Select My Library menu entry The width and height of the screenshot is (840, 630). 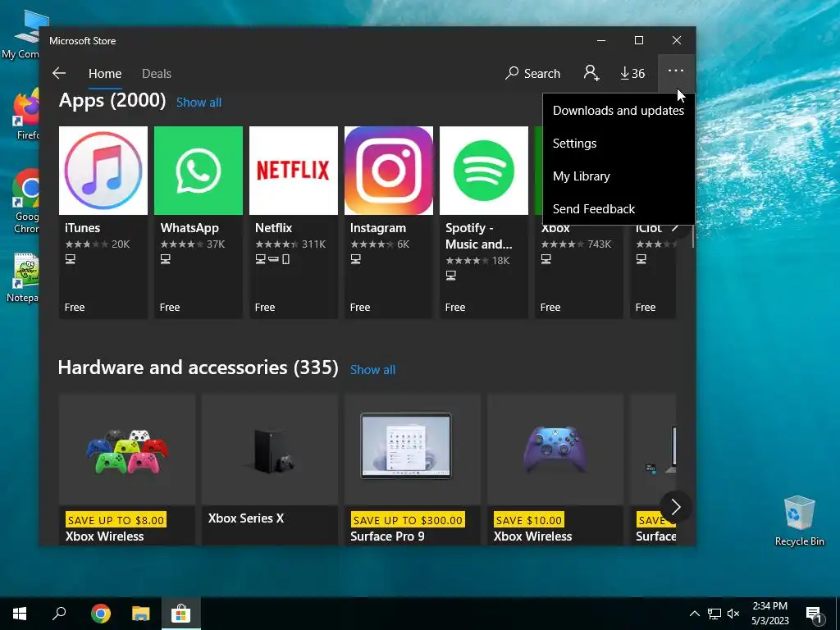(x=619, y=176)
